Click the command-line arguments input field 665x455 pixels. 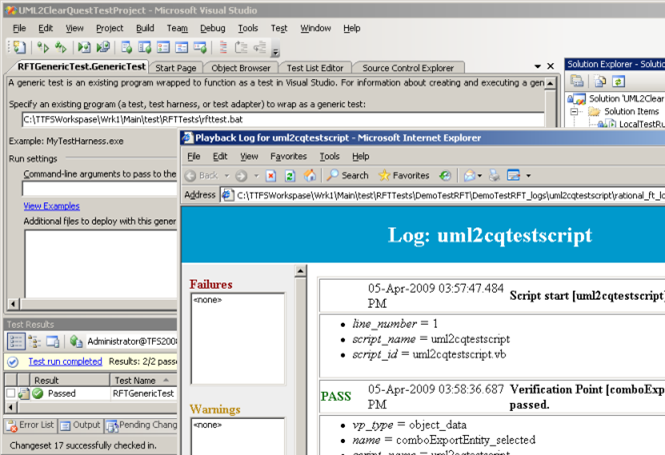click(100, 189)
